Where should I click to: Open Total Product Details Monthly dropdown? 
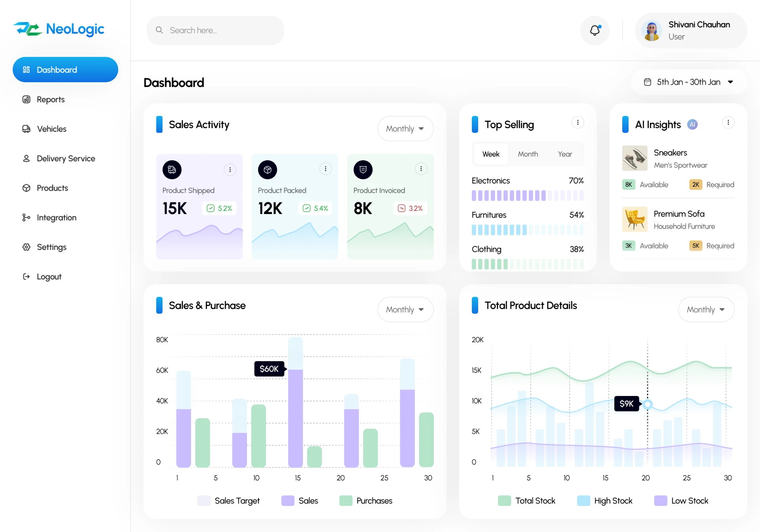click(706, 309)
